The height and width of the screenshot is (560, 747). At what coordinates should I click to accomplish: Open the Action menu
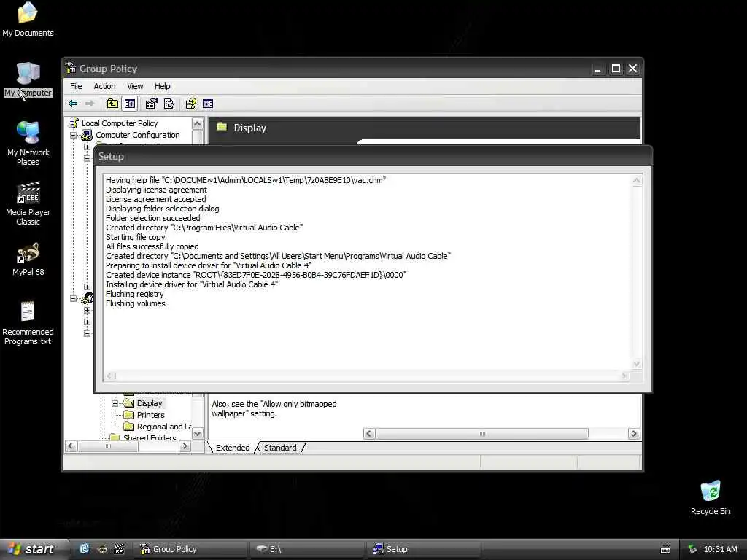[104, 86]
